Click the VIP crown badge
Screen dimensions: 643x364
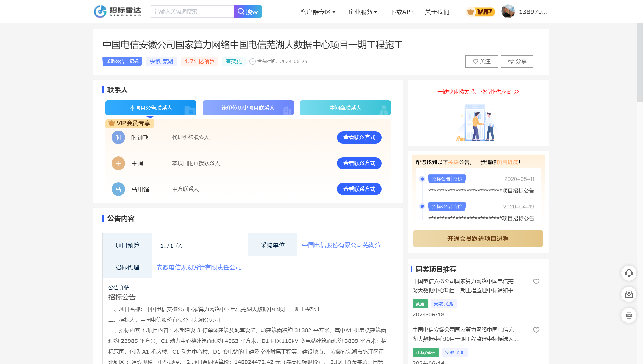(480, 12)
